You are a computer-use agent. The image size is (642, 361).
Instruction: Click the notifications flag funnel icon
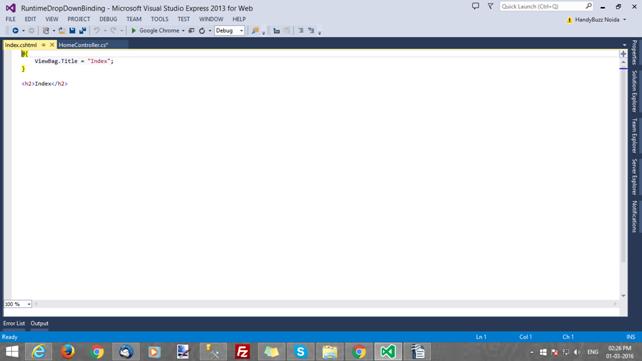coord(491,6)
